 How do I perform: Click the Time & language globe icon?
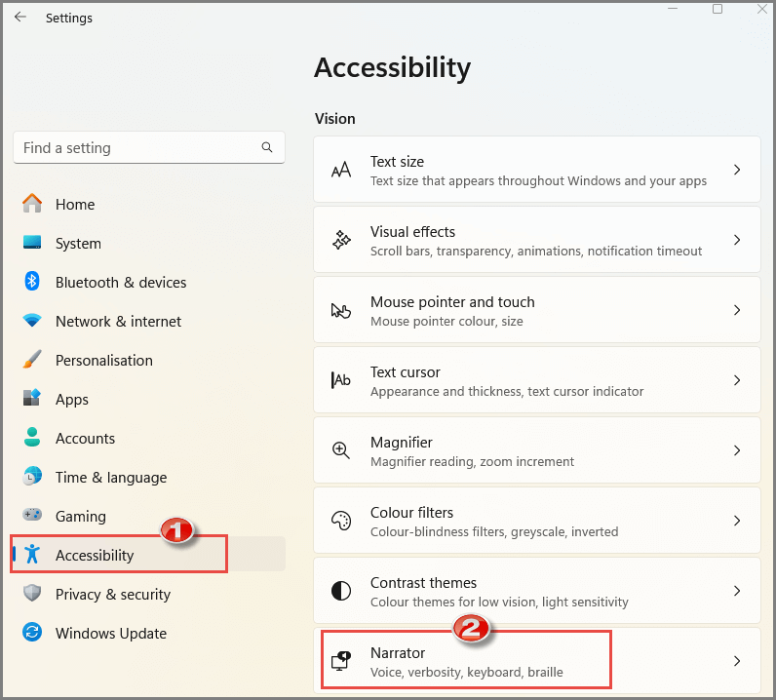click(32, 476)
